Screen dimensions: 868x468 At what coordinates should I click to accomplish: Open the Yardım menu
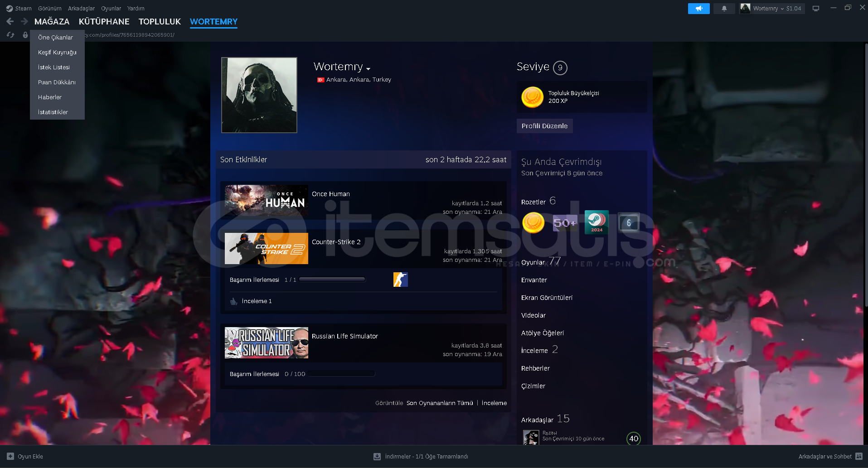(136, 8)
